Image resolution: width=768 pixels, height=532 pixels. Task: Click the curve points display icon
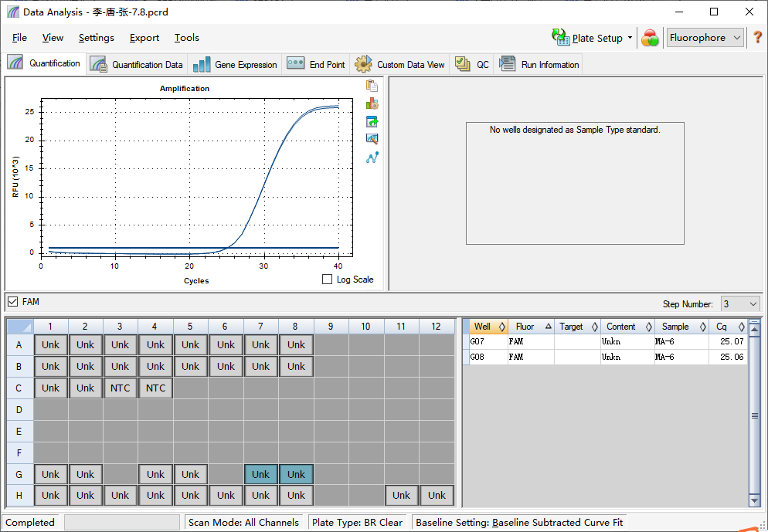coord(372,158)
